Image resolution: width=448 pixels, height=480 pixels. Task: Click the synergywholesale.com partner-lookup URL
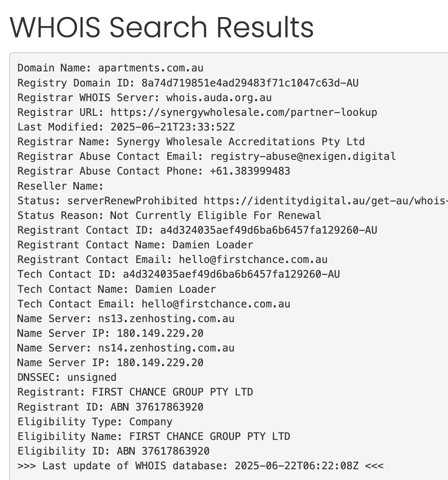coord(243,112)
